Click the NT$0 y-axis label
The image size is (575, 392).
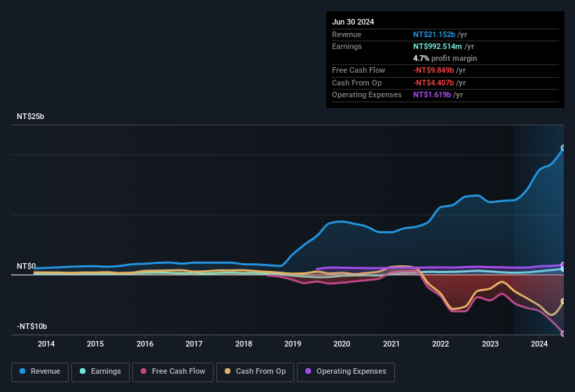27,266
